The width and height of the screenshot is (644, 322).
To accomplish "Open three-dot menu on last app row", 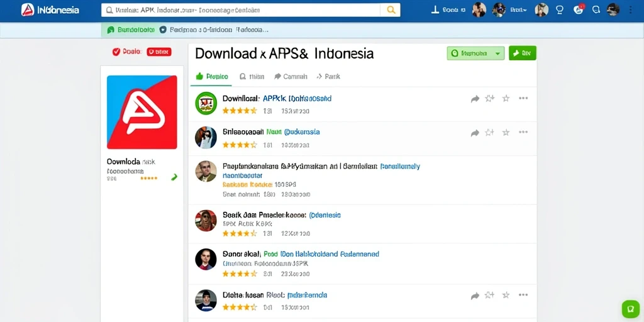I will pyautogui.click(x=523, y=295).
